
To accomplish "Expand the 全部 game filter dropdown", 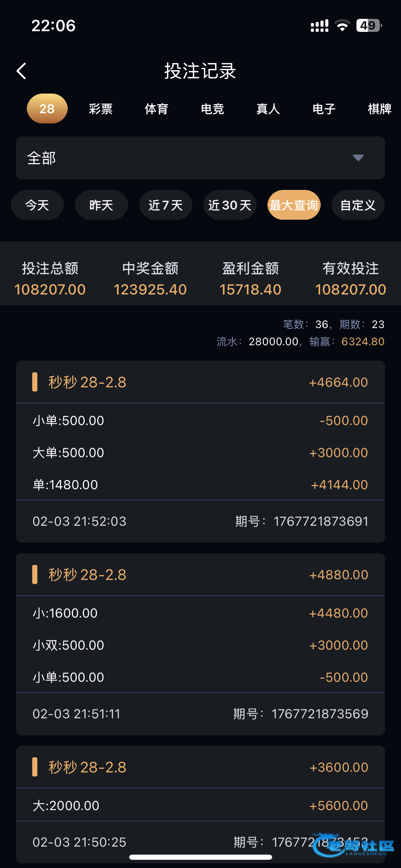I will click(200, 158).
